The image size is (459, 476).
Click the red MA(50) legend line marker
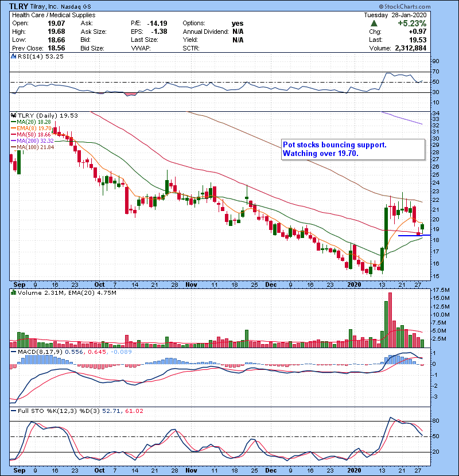pyautogui.click(x=14, y=134)
